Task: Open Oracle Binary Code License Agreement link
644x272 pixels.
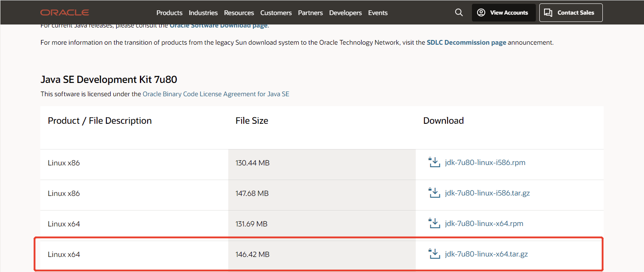Action: click(215, 94)
